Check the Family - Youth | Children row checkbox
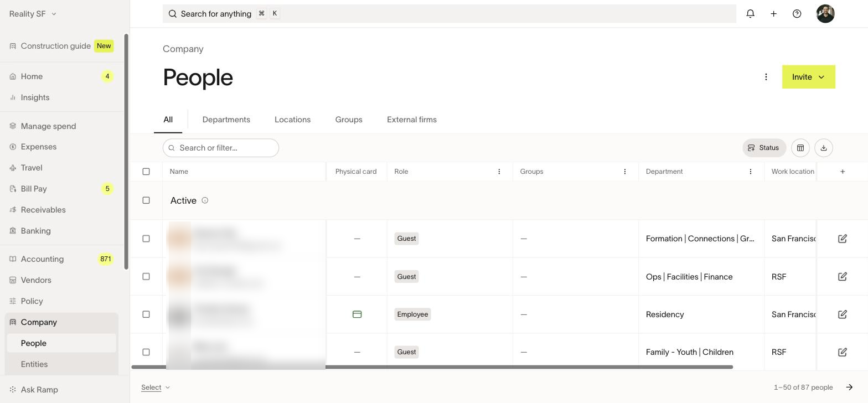Viewport: 868px width, 403px height. point(146,352)
